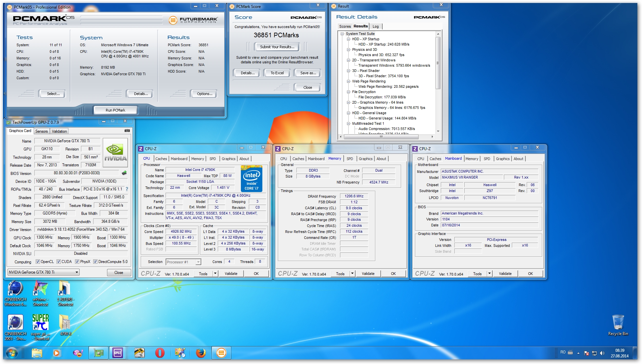Open CINEBENCH Windows 64 desktop shortcut
This screenshot has width=642, height=364.
tap(15, 293)
